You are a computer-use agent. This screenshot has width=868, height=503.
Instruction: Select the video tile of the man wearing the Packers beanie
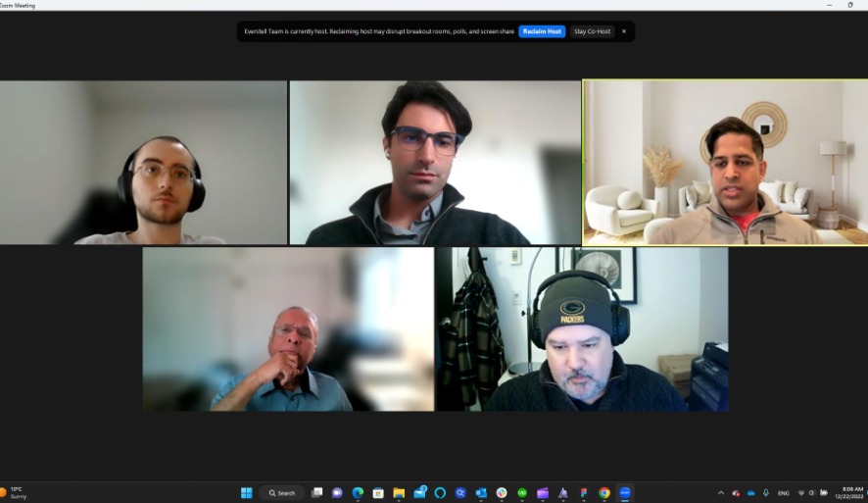click(x=582, y=328)
